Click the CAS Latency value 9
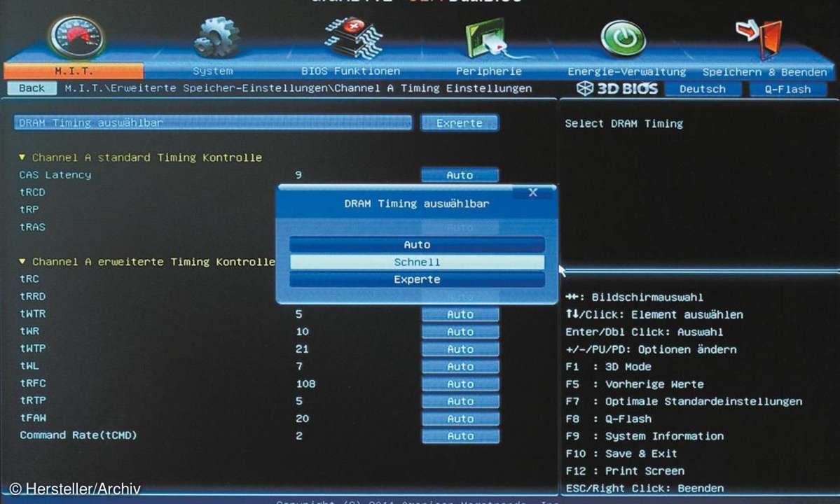Screen dimensions: 840x504 coord(298,175)
